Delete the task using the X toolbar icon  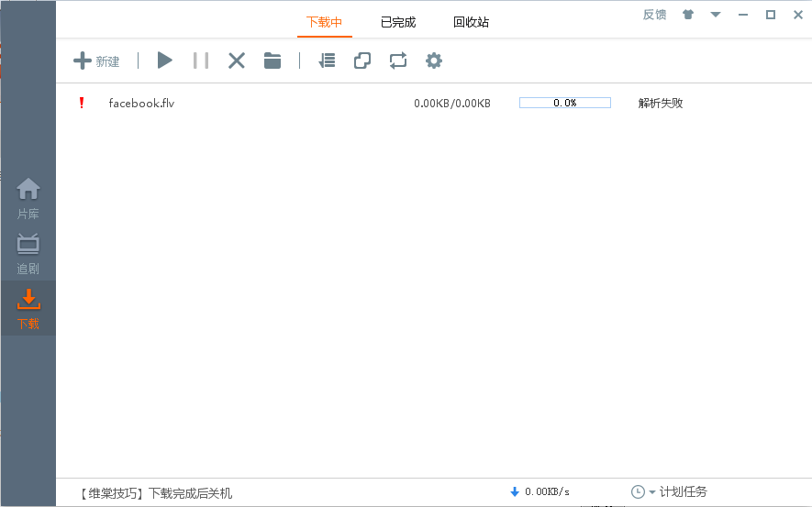pyautogui.click(x=237, y=61)
